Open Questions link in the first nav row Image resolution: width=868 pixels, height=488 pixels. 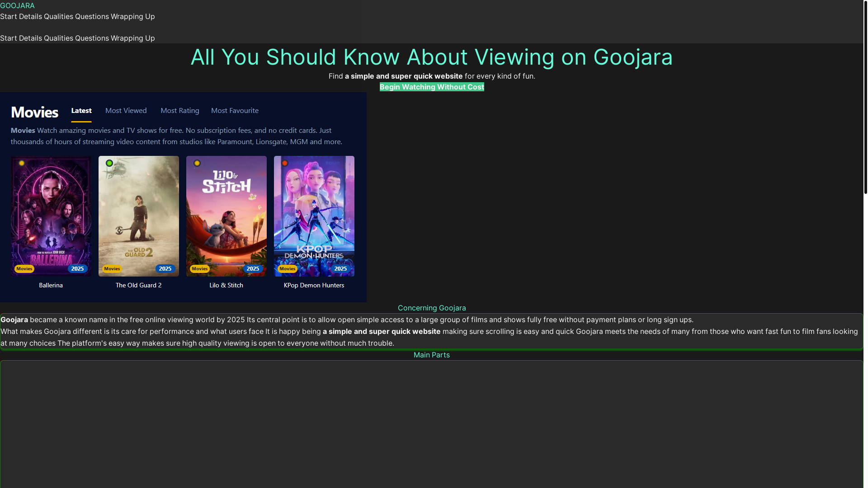[x=92, y=16]
